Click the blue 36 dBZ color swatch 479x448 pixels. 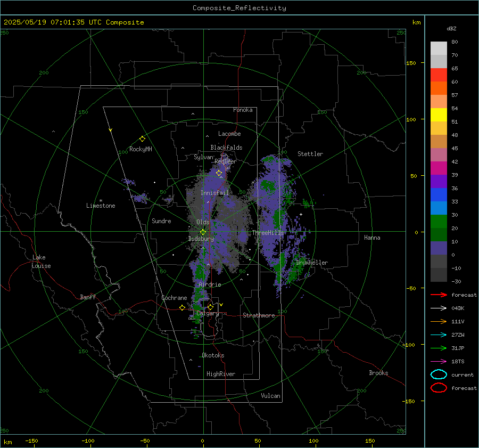(439, 195)
